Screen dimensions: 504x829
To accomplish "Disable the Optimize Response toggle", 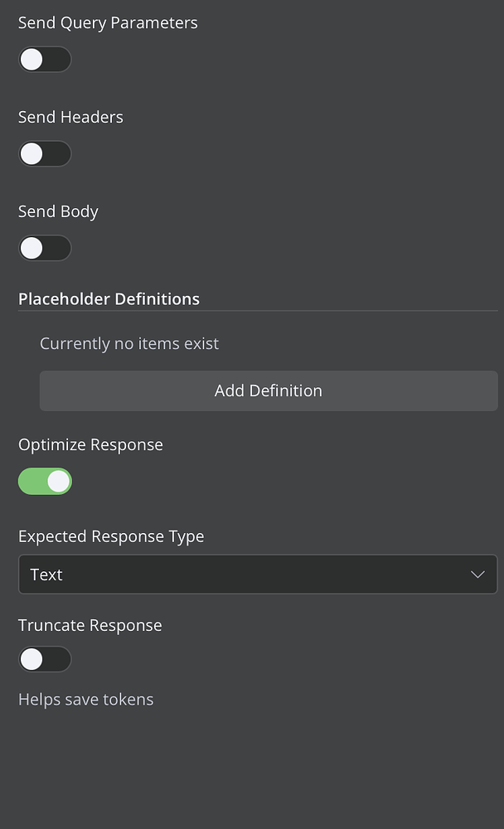I will coord(45,481).
